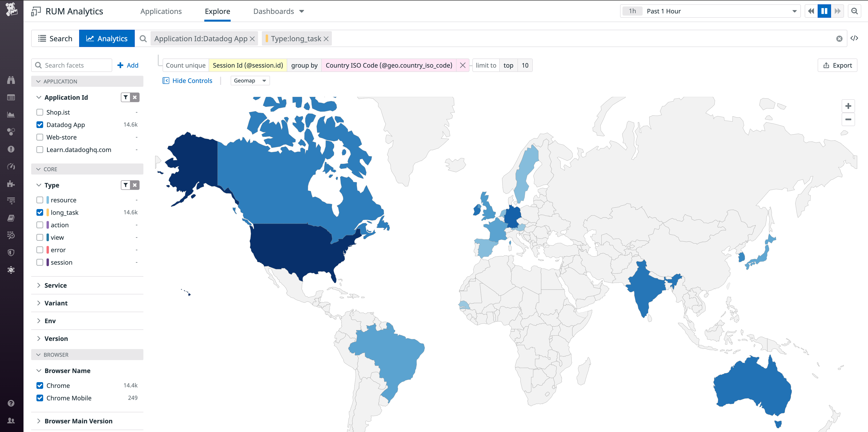Open Security Monitoring shield icon

click(x=11, y=253)
